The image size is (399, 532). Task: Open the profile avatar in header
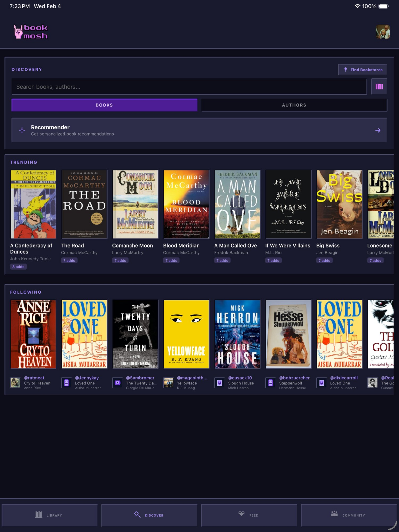(x=383, y=32)
